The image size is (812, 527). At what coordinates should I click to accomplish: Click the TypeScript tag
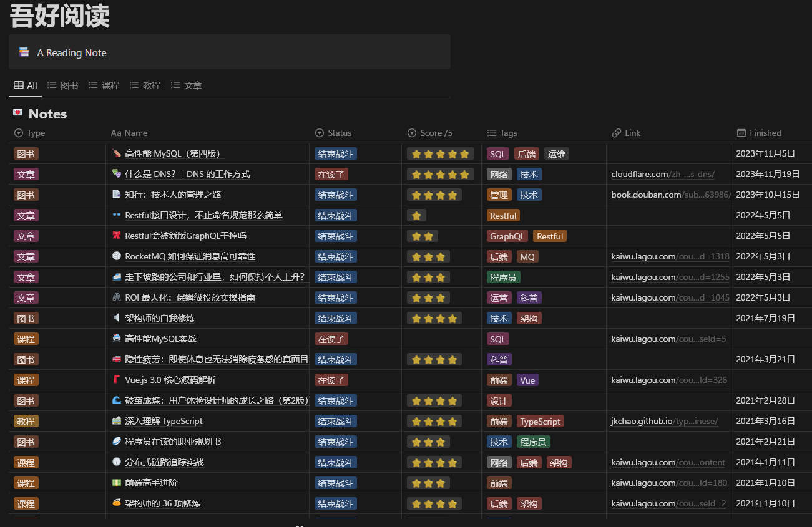[541, 421]
